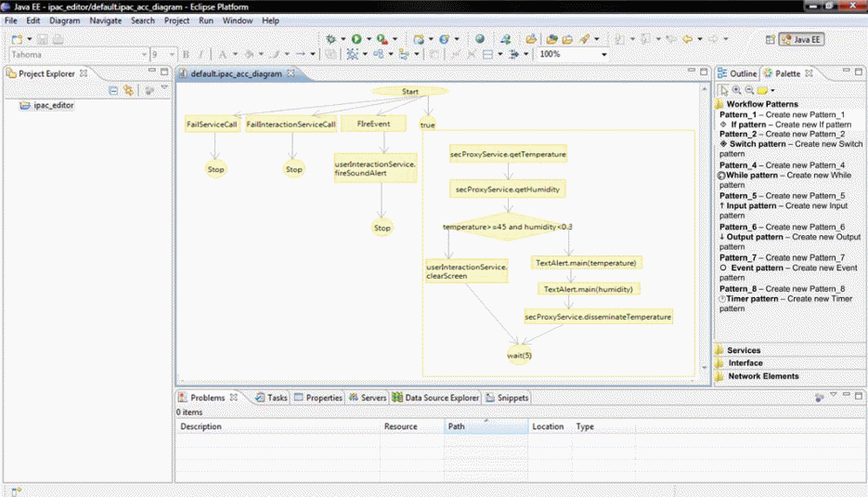
Task: Open the File menu
Action: pyautogui.click(x=10, y=20)
